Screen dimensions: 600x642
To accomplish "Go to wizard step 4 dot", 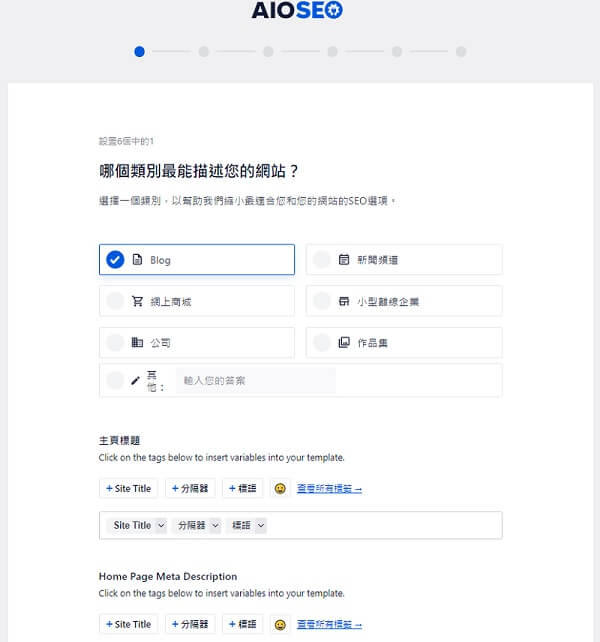I will [x=333, y=52].
